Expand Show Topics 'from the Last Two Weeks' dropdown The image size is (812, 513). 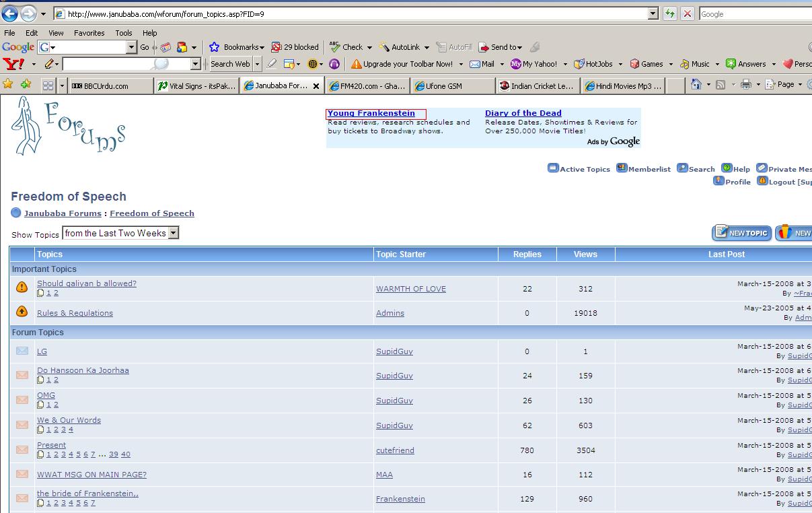point(173,233)
